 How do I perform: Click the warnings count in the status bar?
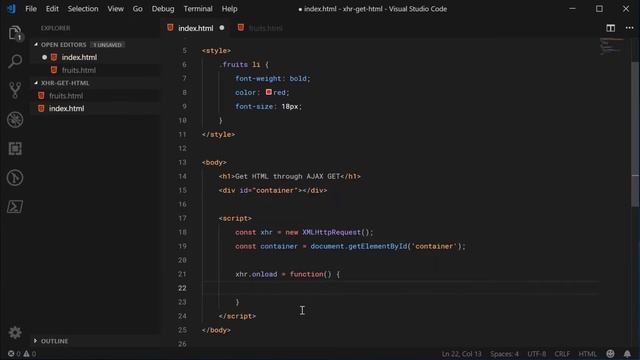(30, 354)
